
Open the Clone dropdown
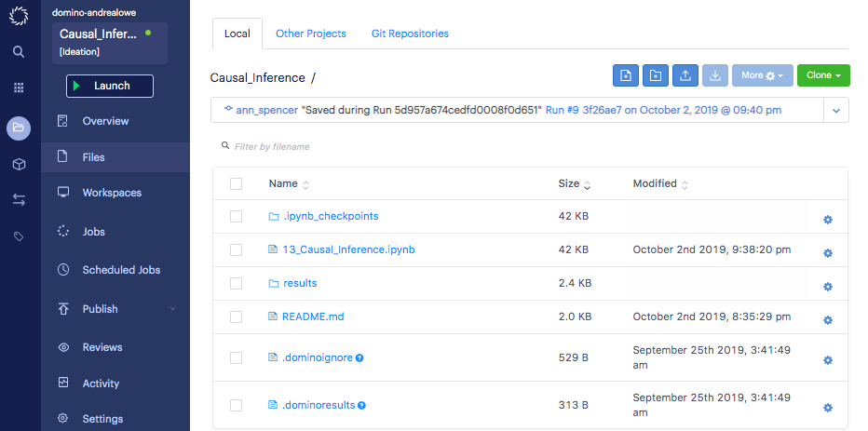823,75
